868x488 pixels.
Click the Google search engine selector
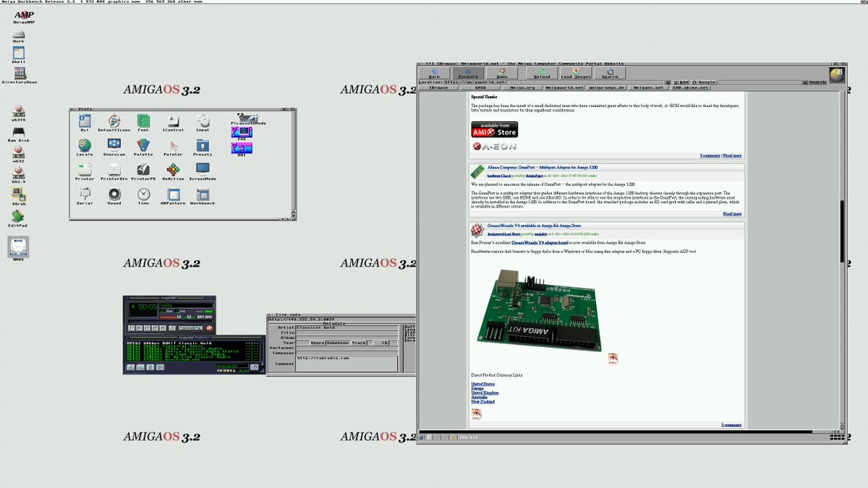tap(705, 82)
